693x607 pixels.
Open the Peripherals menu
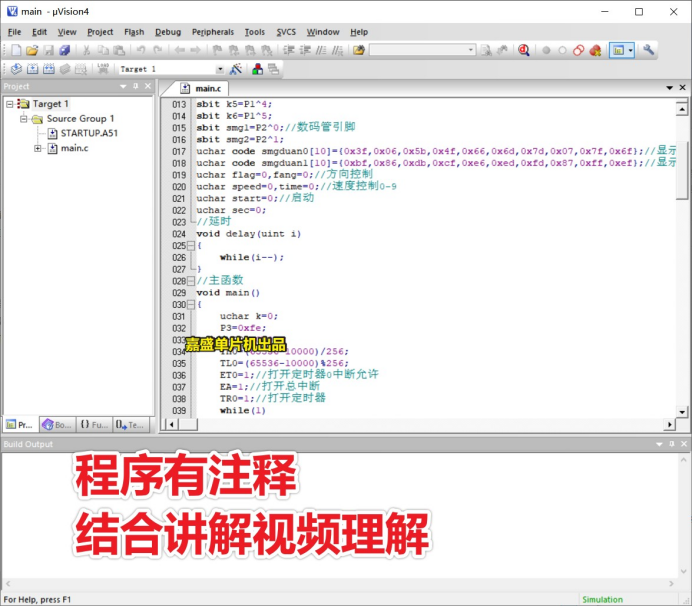coord(213,32)
